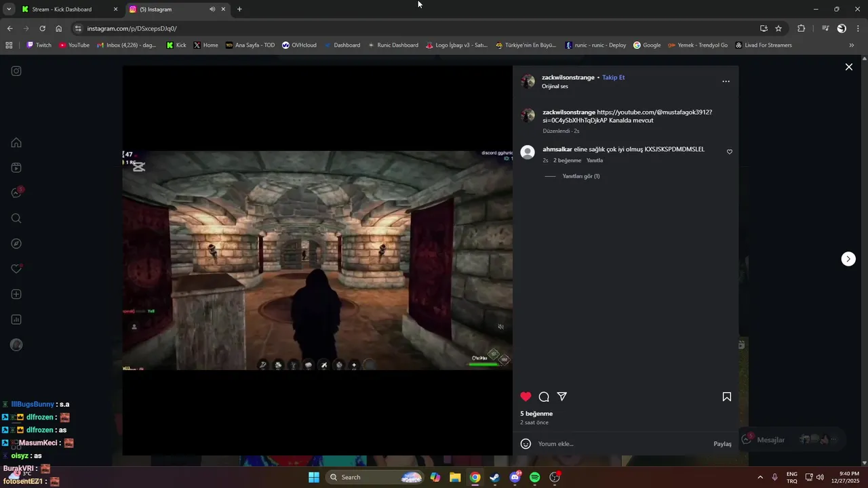Image resolution: width=868 pixels, height=488 pixels.
Task: Mute tab audio speaker icon
Action: pos(212,9)
